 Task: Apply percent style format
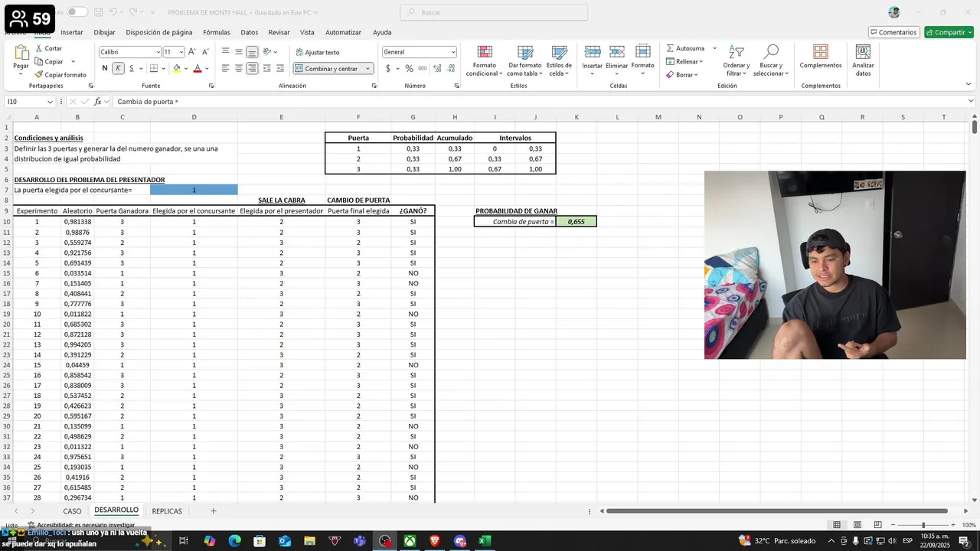click(x=409, y=68)
